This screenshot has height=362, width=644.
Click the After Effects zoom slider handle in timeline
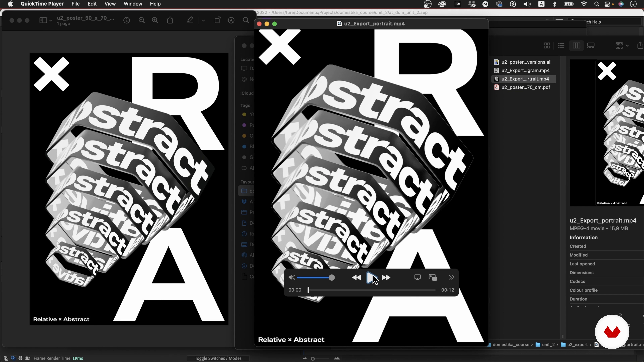(x=313, y=359)
